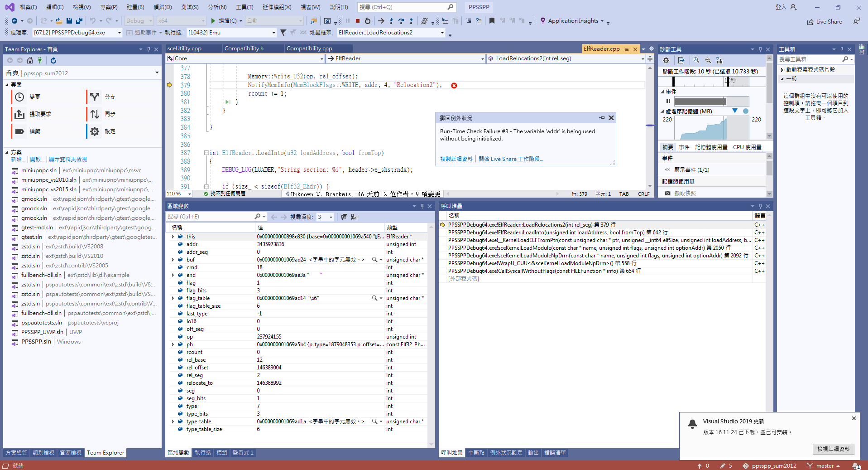Click the magnifier in the locals search box
The width and height of the screenshot is (868, 470).
pyautogui.click(x=258, y=217)
